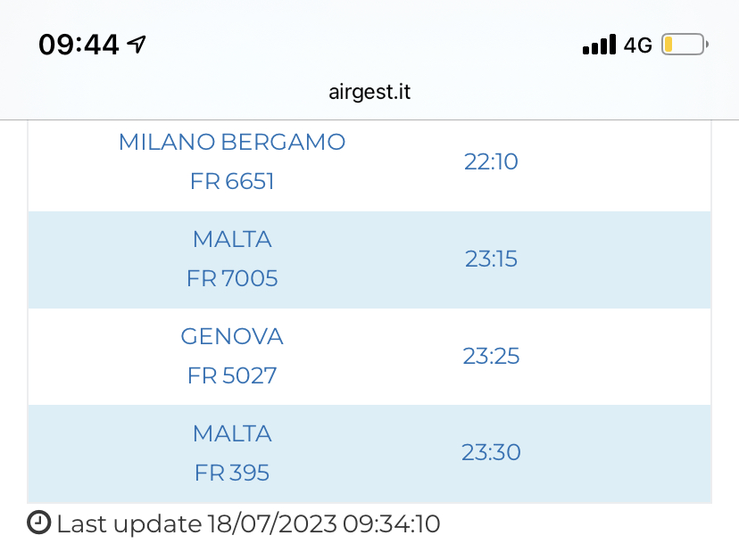Image resolution: width=739 pixels, height=560 pixels.
Task: Open flight FR 7005
Action: coord(232,279)
